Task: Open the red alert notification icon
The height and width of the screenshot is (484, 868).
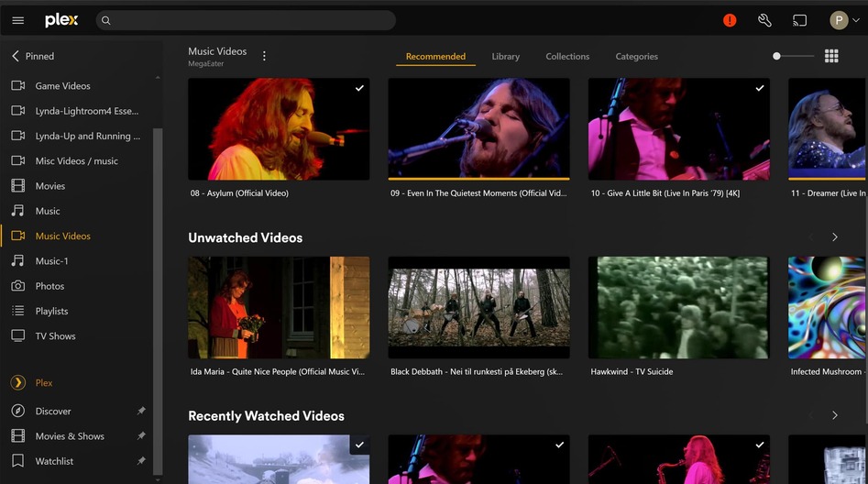Action: point(730,20)
